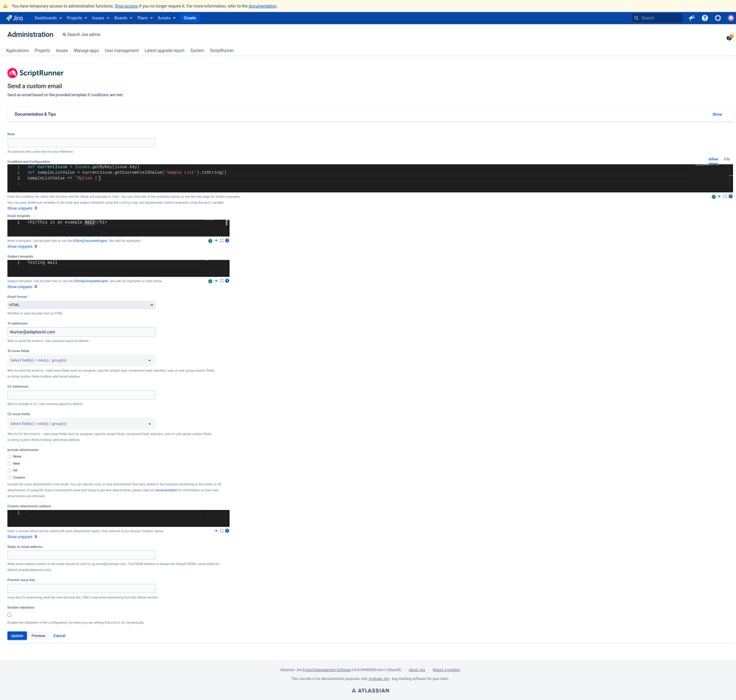Switch to the File tab
The height and width of the screenshot is (700, 736).
[726, 158]
